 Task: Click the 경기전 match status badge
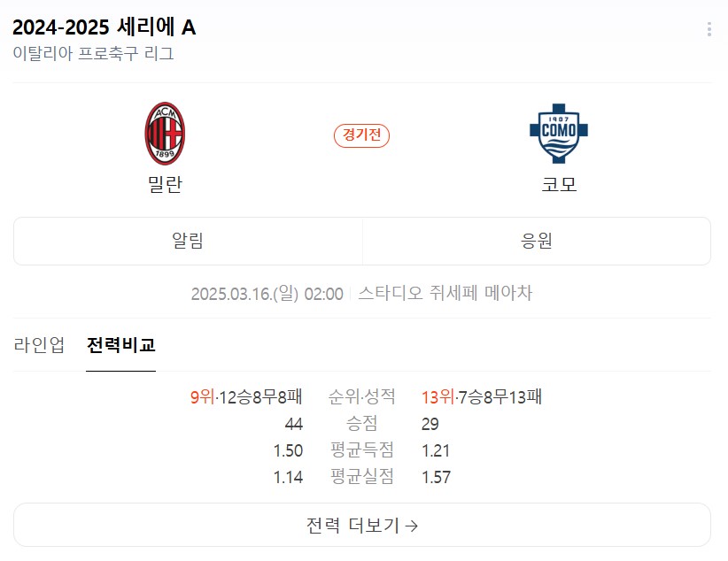[x=361, y=135]
